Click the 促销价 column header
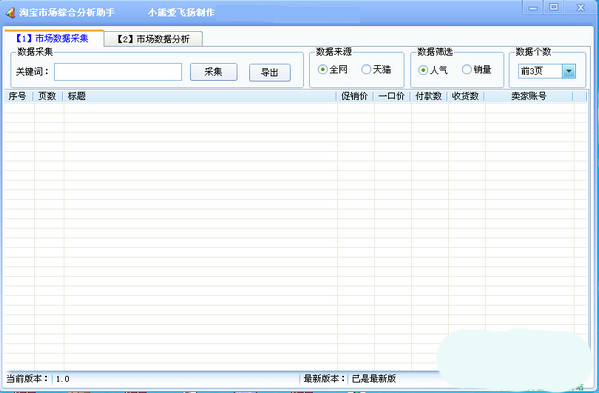The width and height of the screenshot is (599, 393). [355, 96]
